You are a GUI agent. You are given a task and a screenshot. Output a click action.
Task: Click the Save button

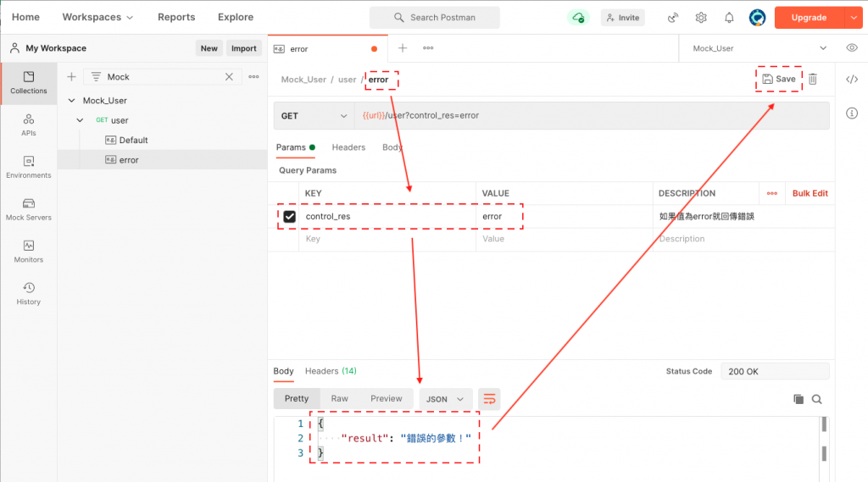tap(778, 79)
